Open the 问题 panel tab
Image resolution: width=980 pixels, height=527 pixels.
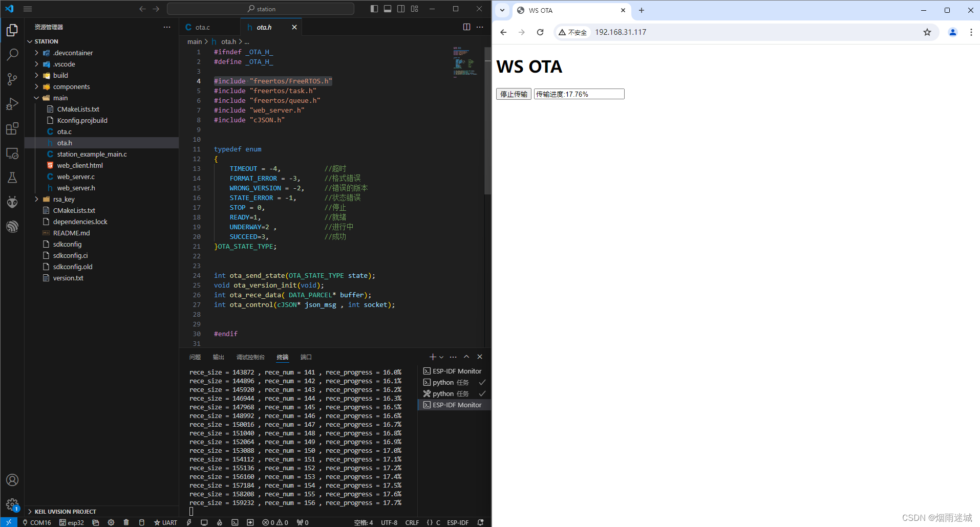click(x=195, y=357)
